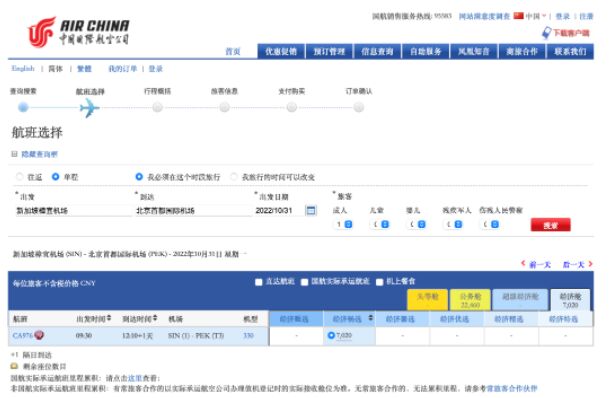Open the 凤凰知音 menu
Viewport: 616px width, 398px height.
pos(474,51)
